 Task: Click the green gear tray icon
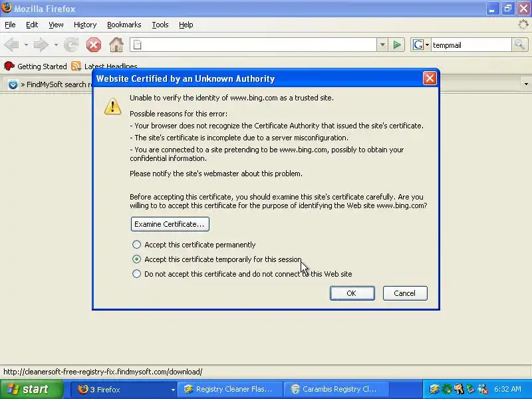click(x=446, y=389)
